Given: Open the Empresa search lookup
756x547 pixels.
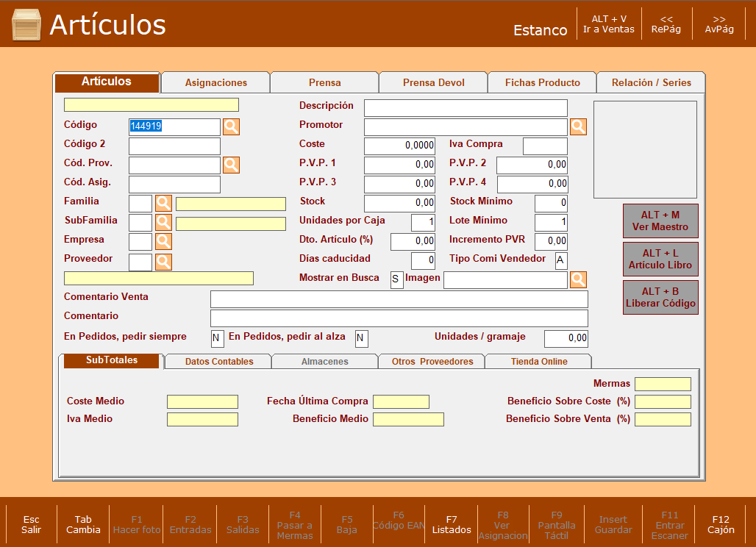Looking at the screenshot, I should point(163,241).
